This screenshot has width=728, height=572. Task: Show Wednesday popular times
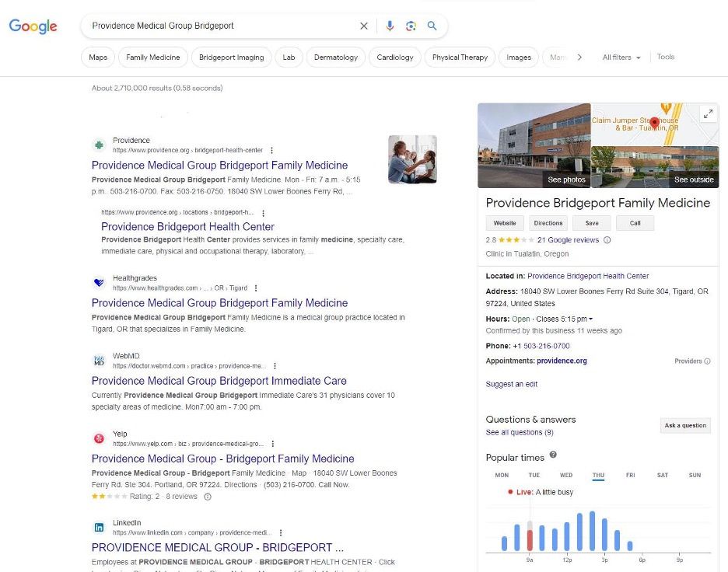coord(566,476)
